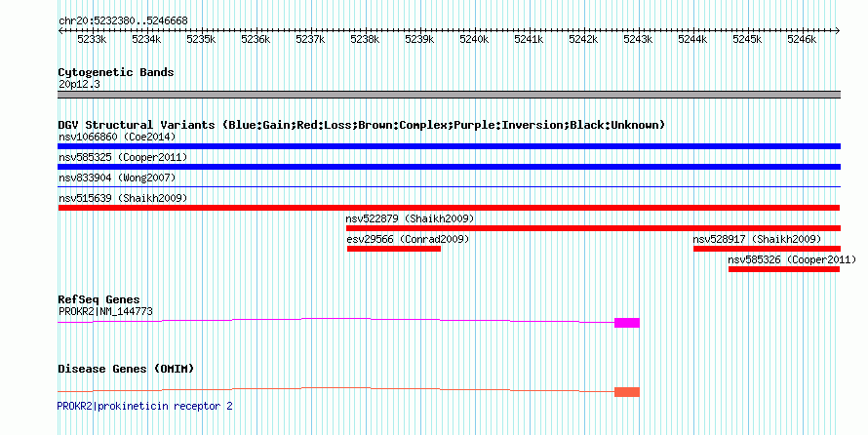
Task: Click the 5242k ruler tick label
Action: [583, 39]
